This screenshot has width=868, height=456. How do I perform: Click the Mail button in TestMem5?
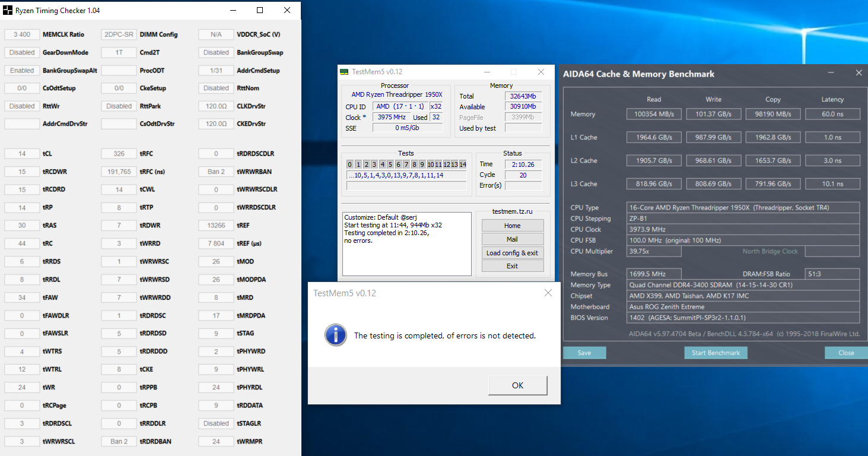coord(512,239)
